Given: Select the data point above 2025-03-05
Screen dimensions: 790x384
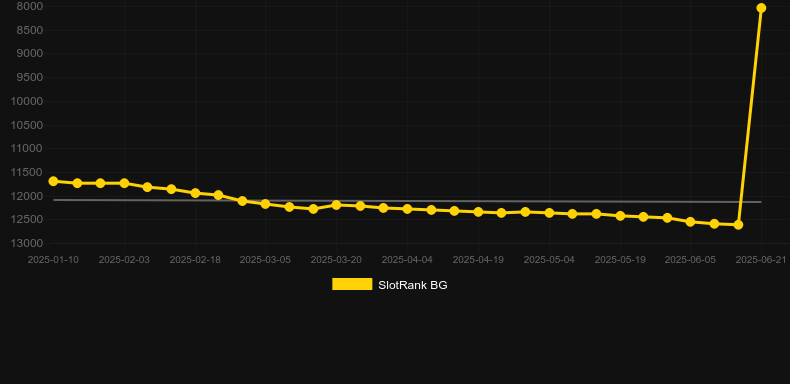Looking at the screenshot, I should click(x=266, y=204).
